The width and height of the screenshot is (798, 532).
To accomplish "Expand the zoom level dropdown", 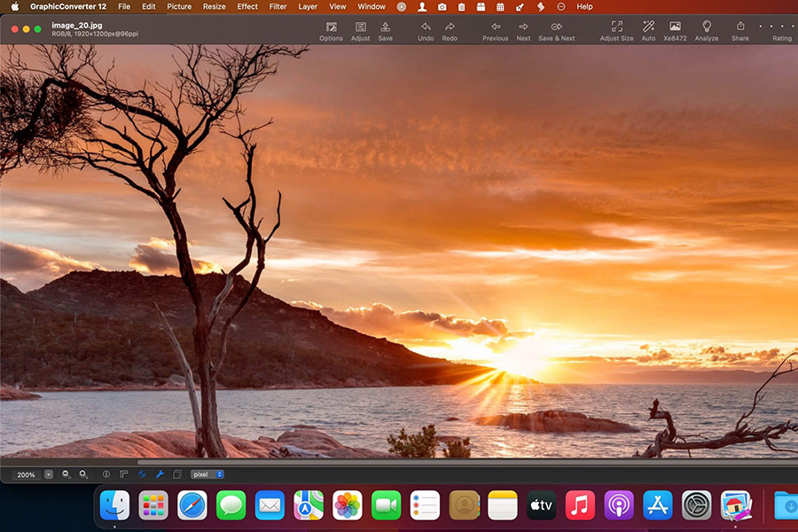I will click(47, 474).
